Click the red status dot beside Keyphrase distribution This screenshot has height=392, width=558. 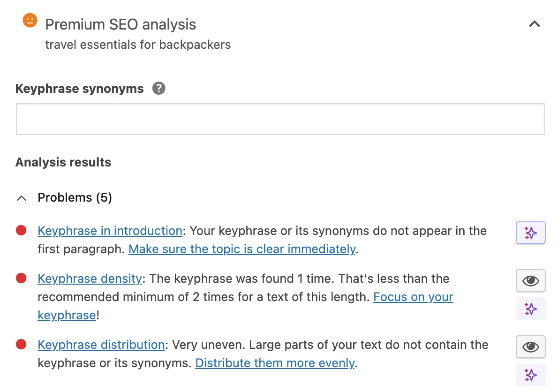[x=21, y=344]
